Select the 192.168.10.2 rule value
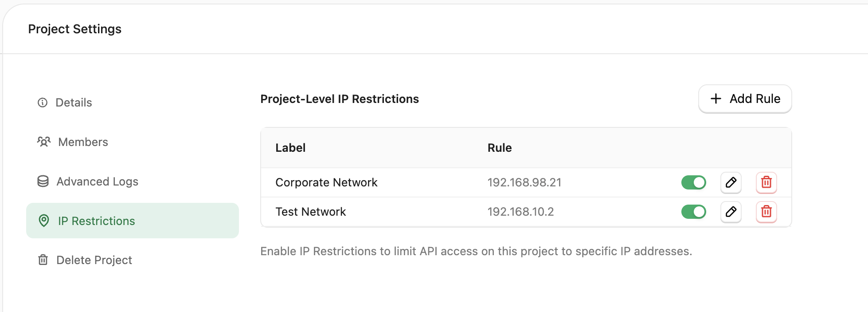 [x=521, y=212]
